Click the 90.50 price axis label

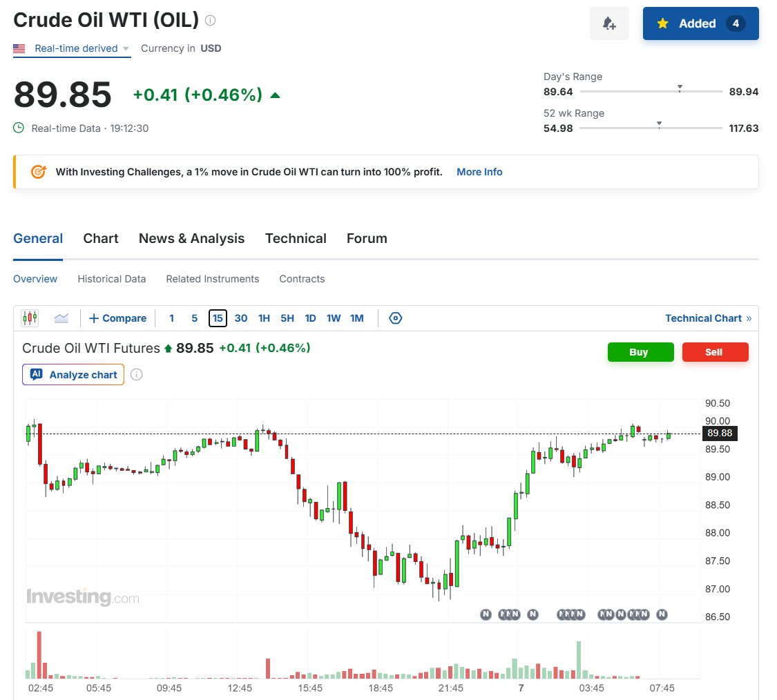(717, 403)
